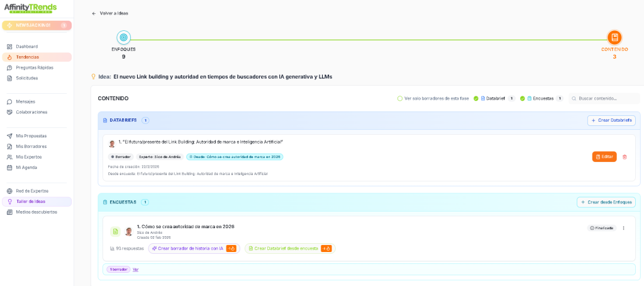Click the lightbulb icon beside Idea title
The width and height of the screenshot is (644, 286).
pyautogui.click(x=94, y=77)
